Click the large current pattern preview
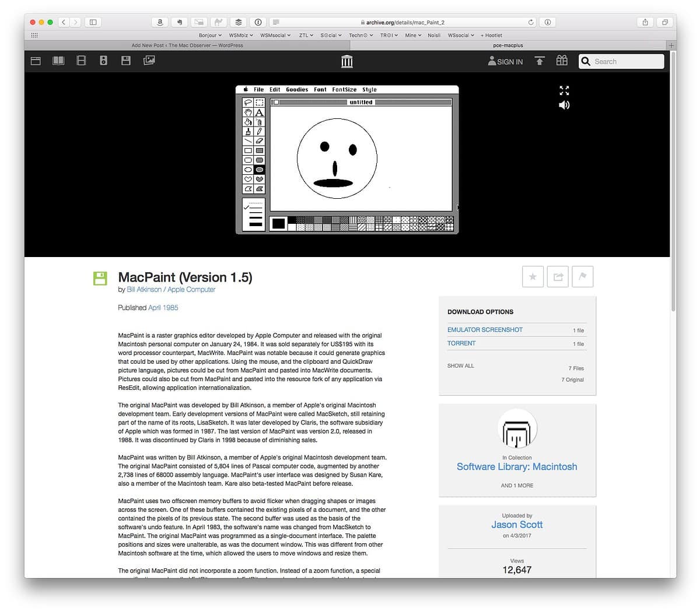700x612 pixels. [x=278, y=223]
